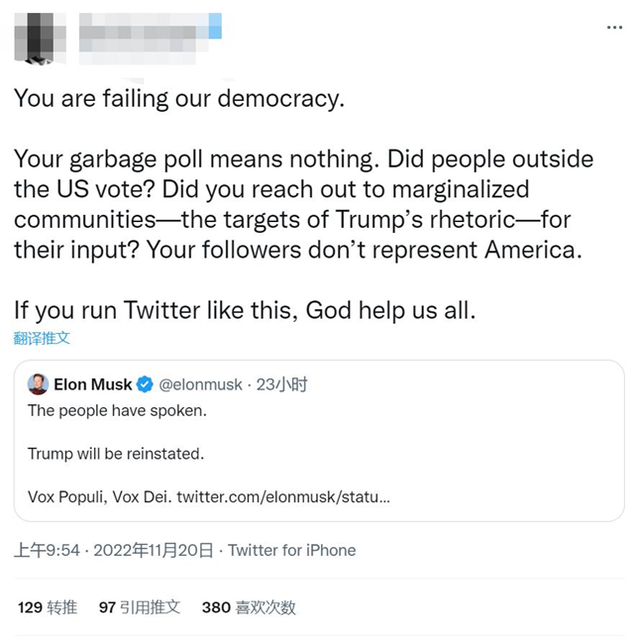This screenshot has width=640, height=643.
Task: Show the 380 喜欢次数 likes list
Action: (x=249, y=607)
